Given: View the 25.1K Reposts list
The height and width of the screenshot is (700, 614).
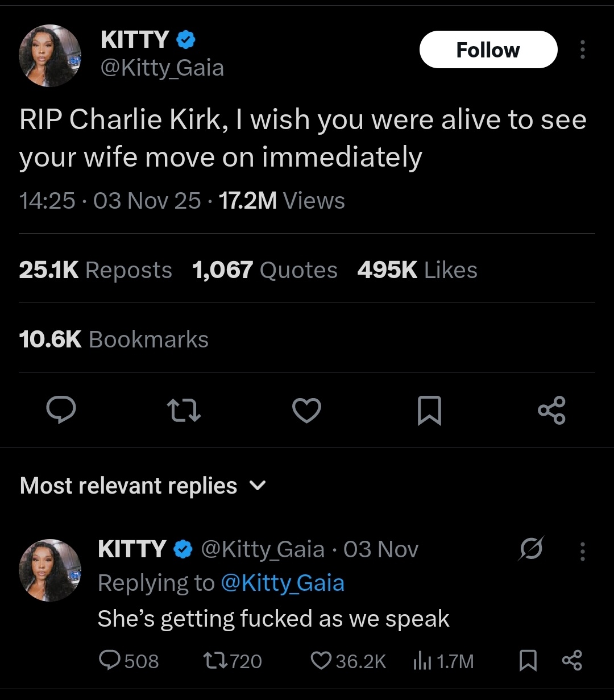Looking at the screenshot, I should (x=95, y=270).
